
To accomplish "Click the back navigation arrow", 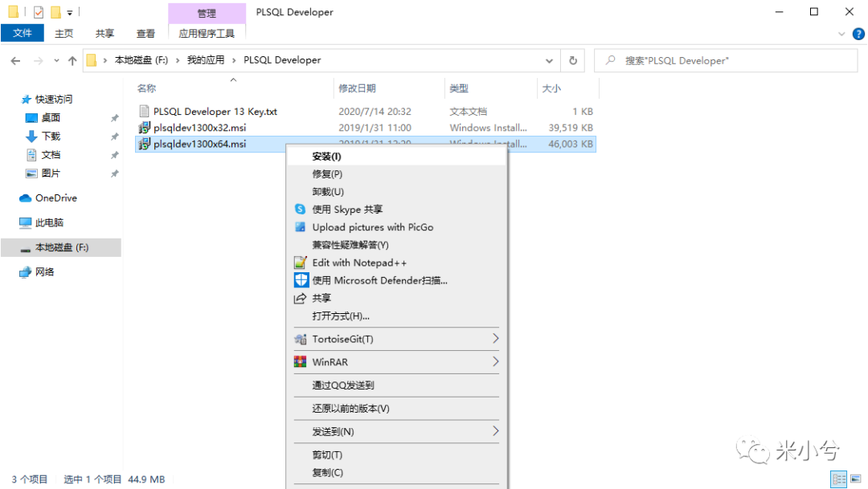I will (x=15, y=61).
